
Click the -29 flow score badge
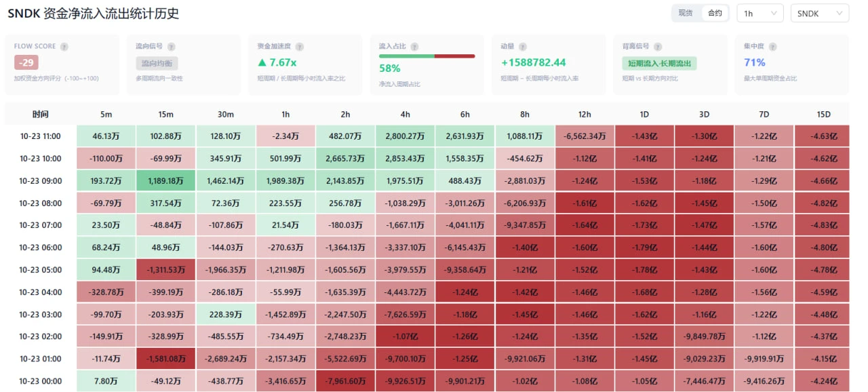pyautogui.click(x=26, y=63)
